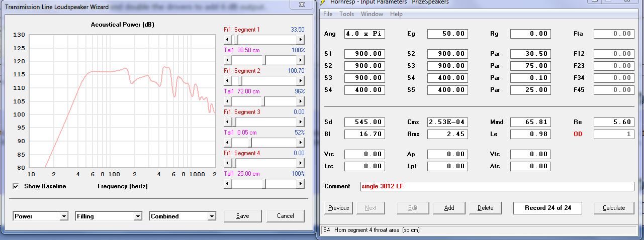
Task: Toggle the Show Baseline checkbox
Action: (16, 186)
